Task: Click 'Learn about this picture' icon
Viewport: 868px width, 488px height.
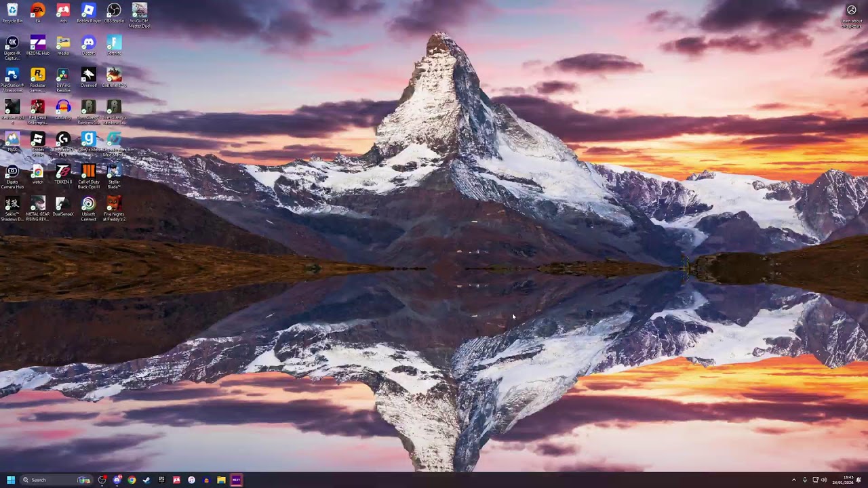Action: 852,15
